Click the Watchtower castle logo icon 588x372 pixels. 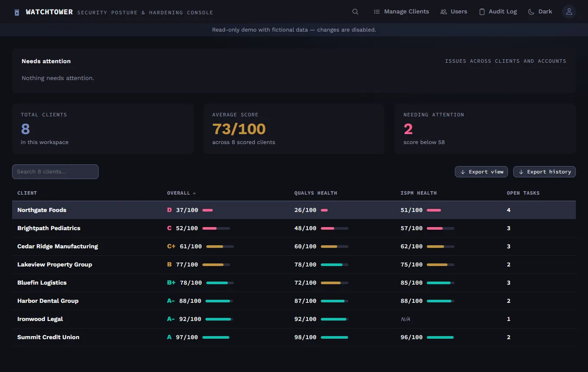point(17,12)
